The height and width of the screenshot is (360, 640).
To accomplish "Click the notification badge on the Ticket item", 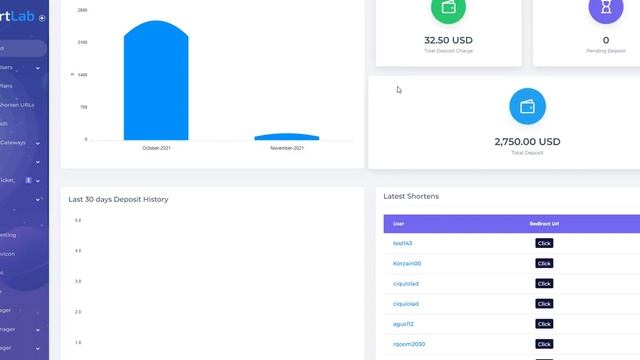I will coord(28,180).
